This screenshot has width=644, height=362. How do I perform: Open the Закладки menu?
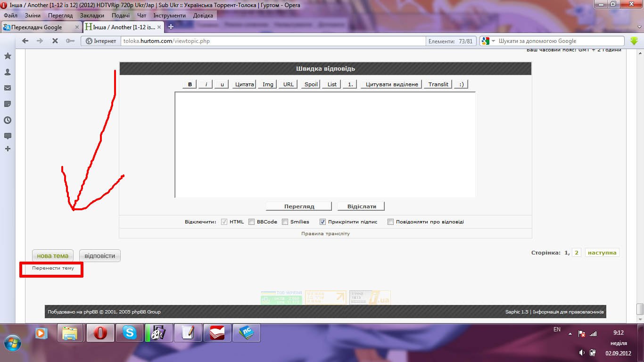[x=92, y=16]
